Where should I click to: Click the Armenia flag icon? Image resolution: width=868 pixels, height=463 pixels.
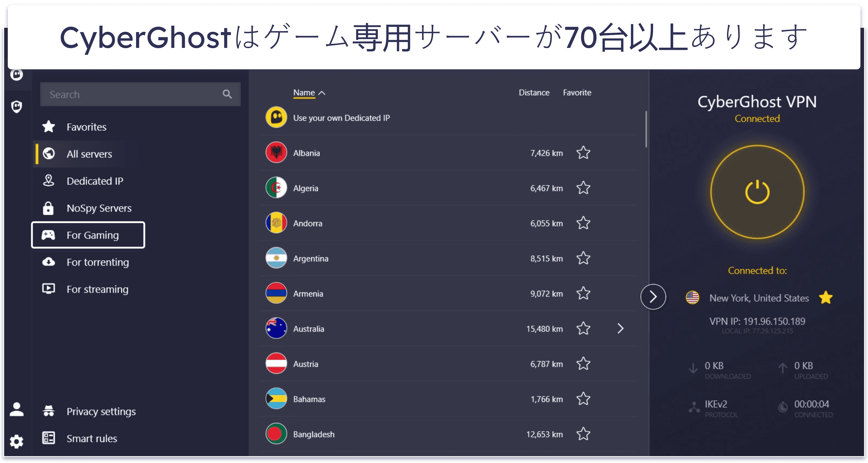click(276, 293)
